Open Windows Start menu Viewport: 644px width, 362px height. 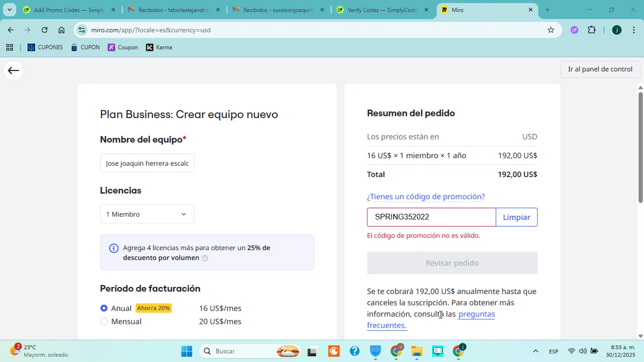tap(187, 351)
